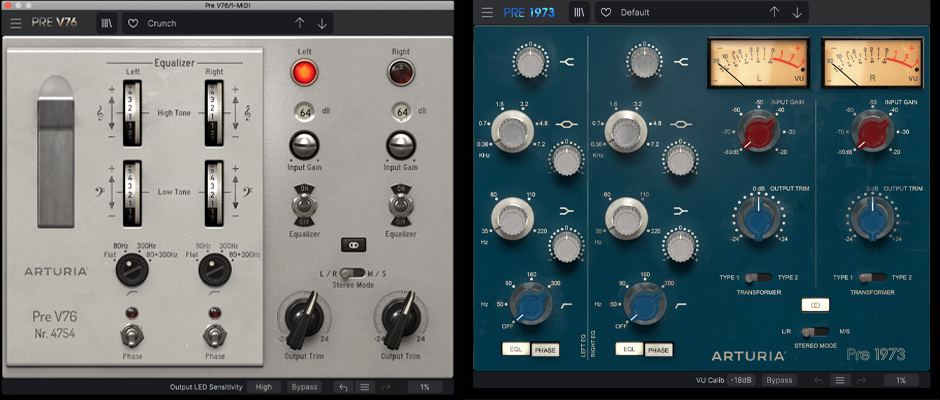Viewport: 940px width, 400px height.
Task: Adjust the Left High Tone selector
Action: [x=132, y=113]
